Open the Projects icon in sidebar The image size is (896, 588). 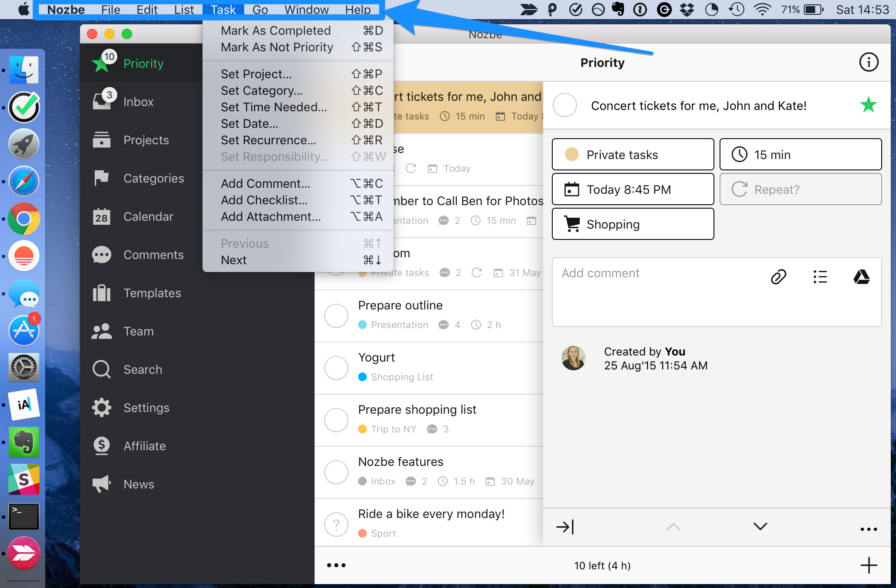pyautogui.click(x=102, y=140)
